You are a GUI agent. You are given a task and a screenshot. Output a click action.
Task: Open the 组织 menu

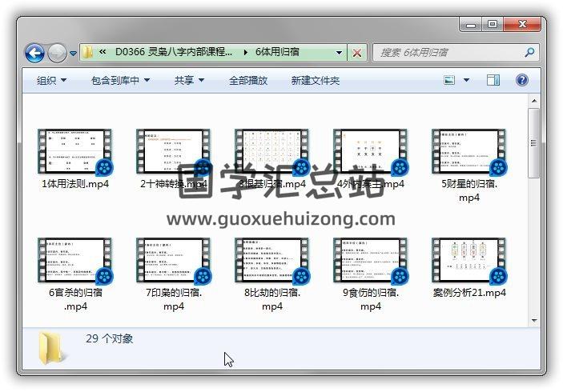(51, 80)
